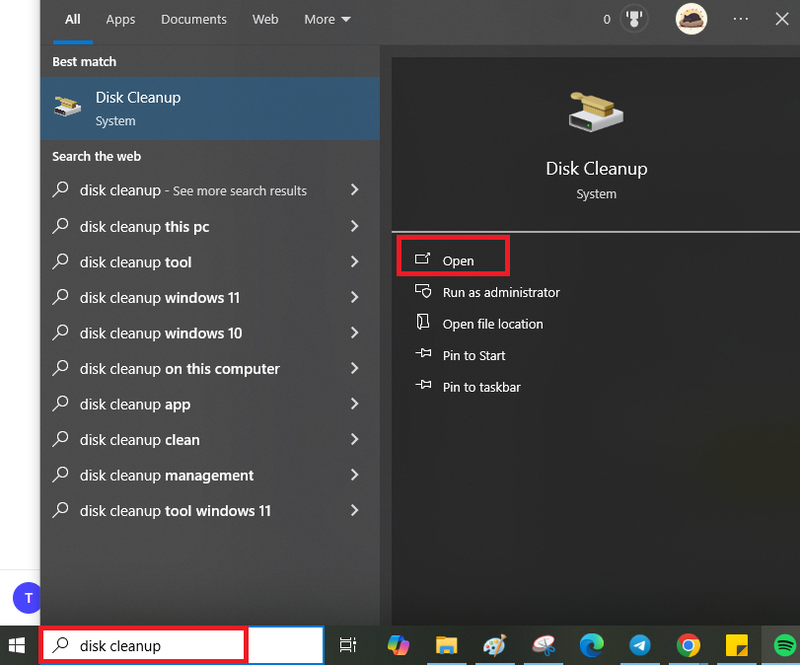Switch to the All tab
Image resolution: width=800 pixels, height=665 pixels.
pos(72,19)
